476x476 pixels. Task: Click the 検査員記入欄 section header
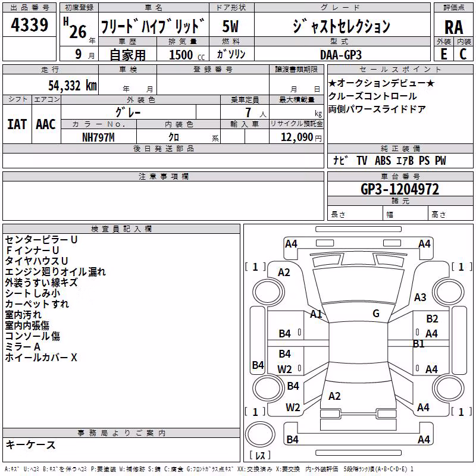pyautogui.click(x=121, y=229)
